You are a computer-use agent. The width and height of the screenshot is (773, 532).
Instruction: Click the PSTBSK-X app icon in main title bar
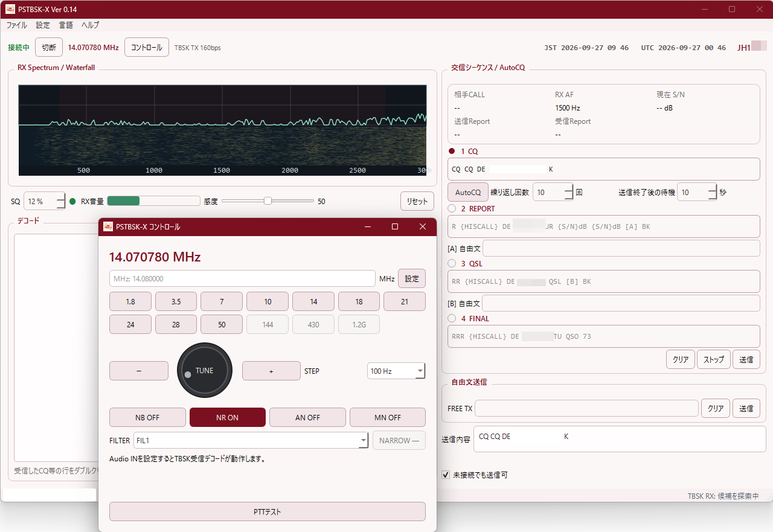(10, 9)
